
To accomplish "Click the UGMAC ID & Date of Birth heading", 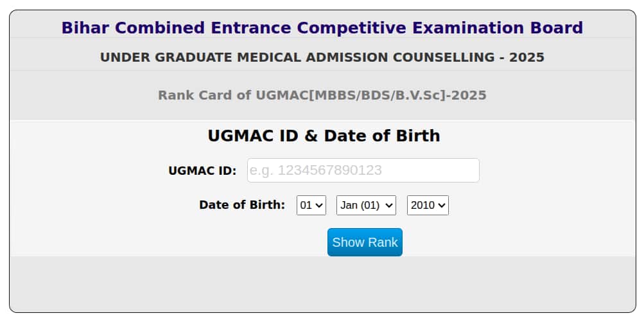I will pos(324,136).
